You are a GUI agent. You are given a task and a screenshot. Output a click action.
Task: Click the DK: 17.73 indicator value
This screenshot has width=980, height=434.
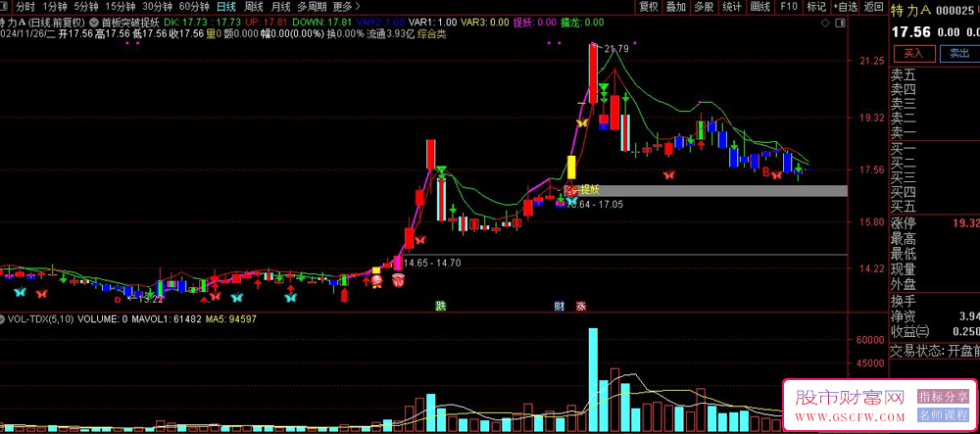pyautogui.click(x=186, y=23)
